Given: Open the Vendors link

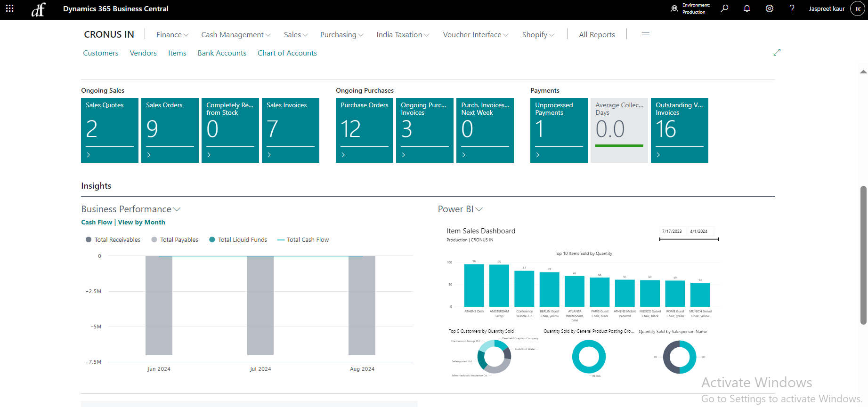Looking at the screenshot, I should coord(143,53).
